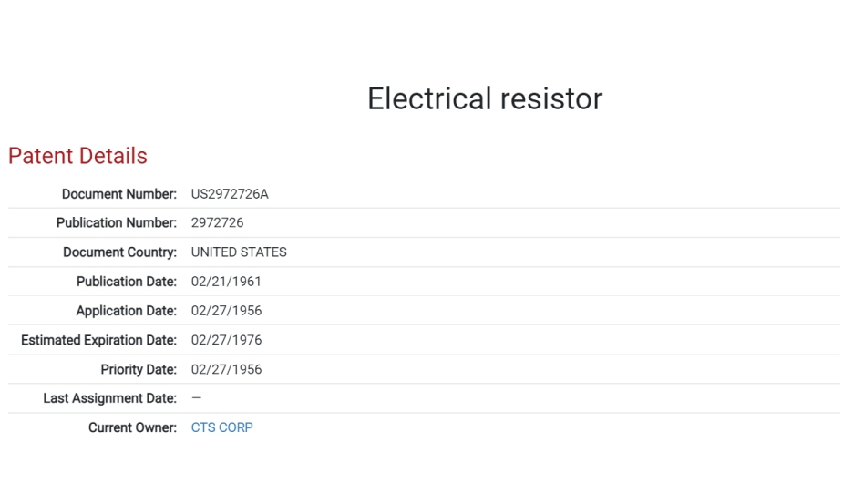Click the Document Country label
The image size is (843, 504).
pos(120,252)
